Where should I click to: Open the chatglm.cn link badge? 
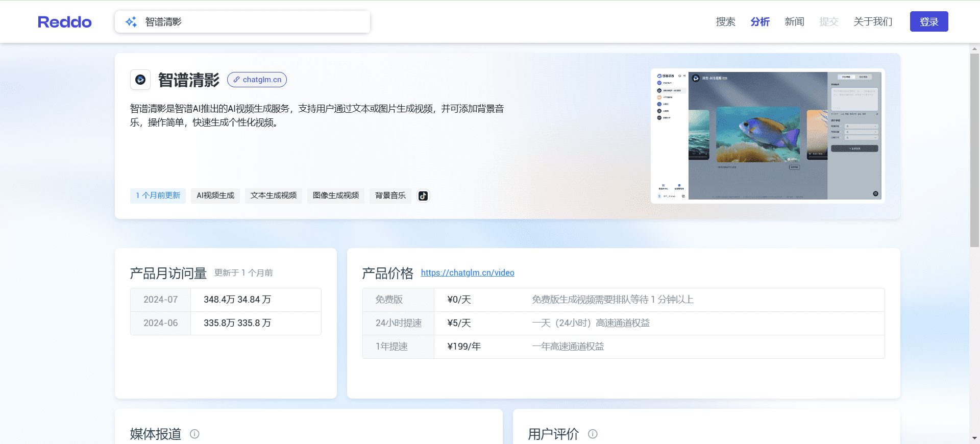coord(257,80)
